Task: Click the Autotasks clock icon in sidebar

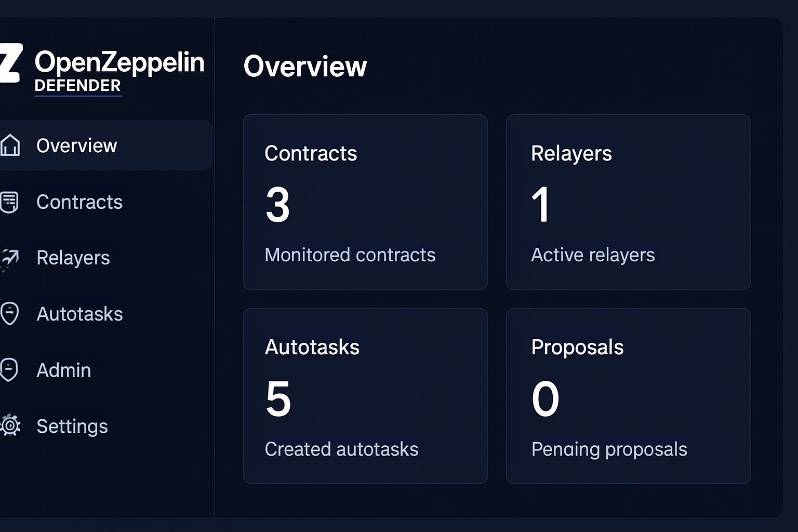Action: pyautogui.click(x=10, y=314)
